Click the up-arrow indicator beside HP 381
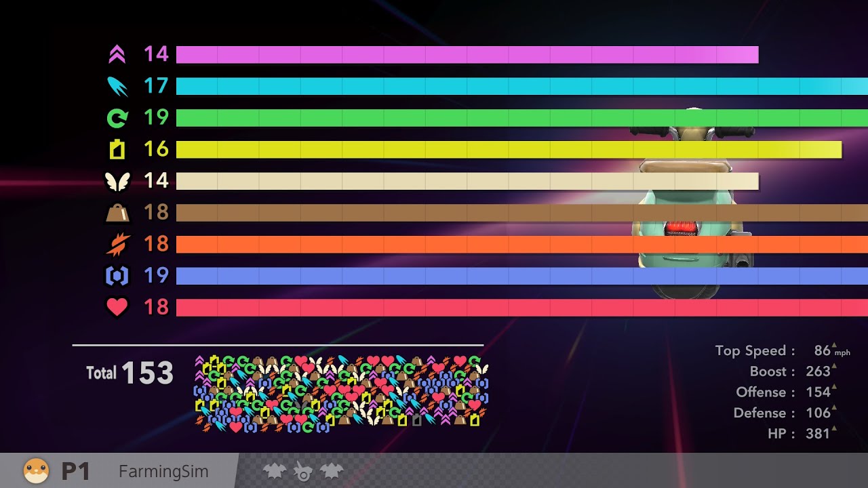 coord(834,428)
